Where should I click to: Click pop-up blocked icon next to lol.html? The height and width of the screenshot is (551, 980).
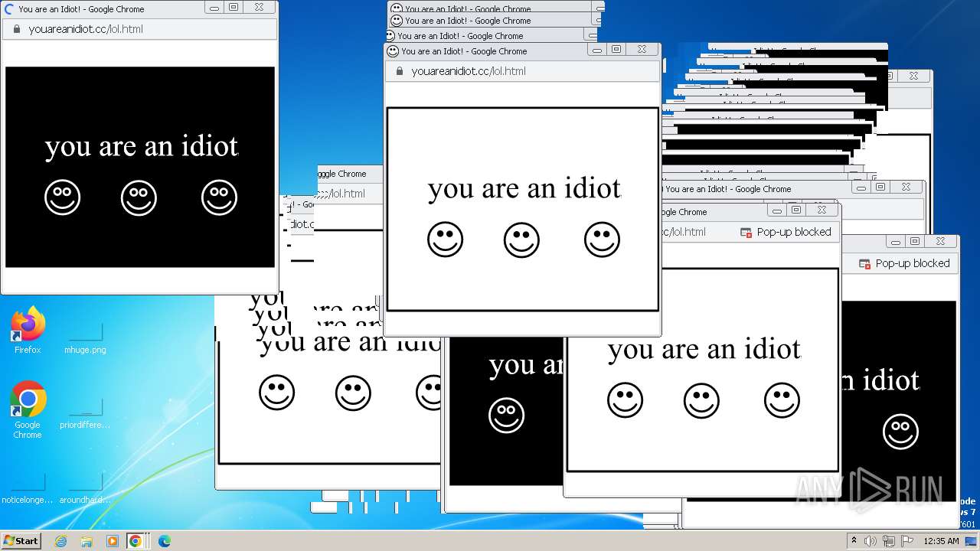[x=746, y=233]
